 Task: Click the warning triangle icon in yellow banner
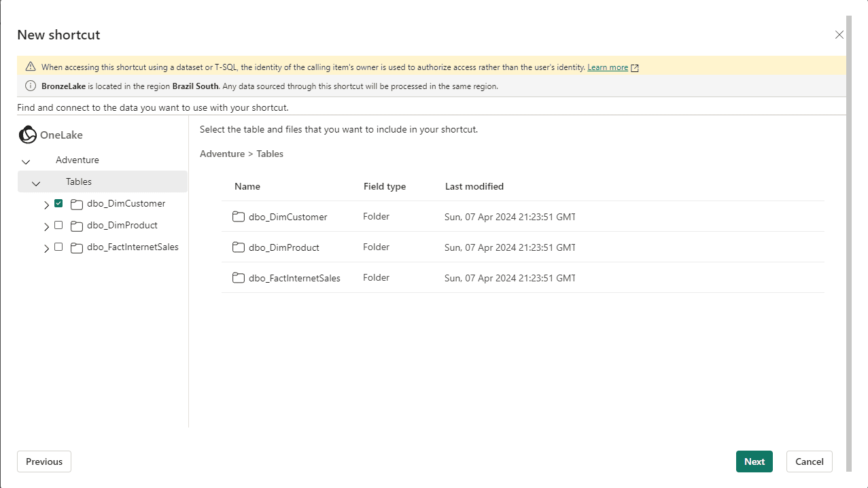point(30,67)
